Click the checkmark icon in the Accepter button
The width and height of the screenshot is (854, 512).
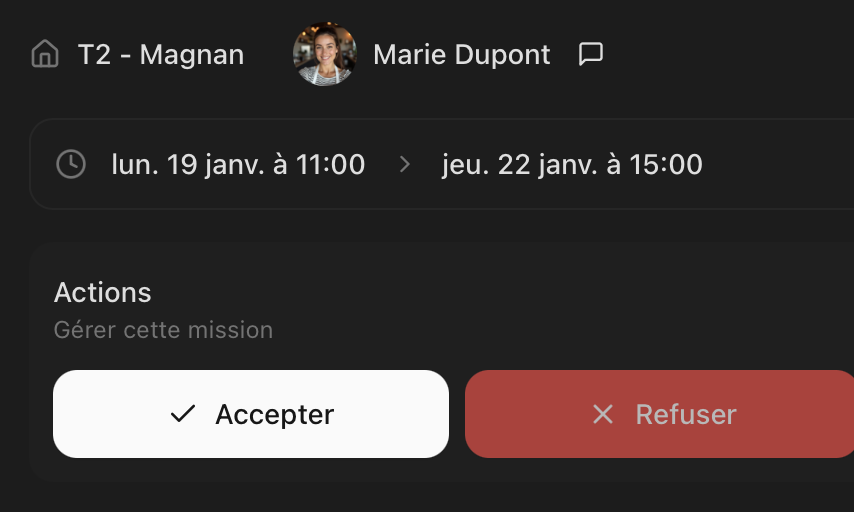(x=183, y=414)
